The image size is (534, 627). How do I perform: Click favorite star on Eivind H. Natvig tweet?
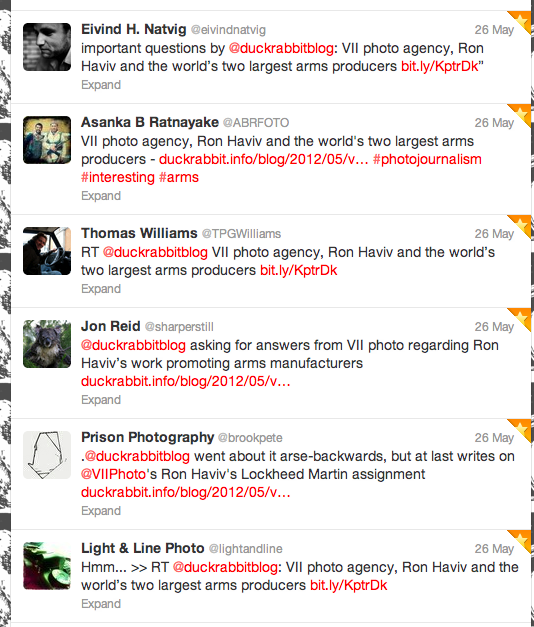521,21
